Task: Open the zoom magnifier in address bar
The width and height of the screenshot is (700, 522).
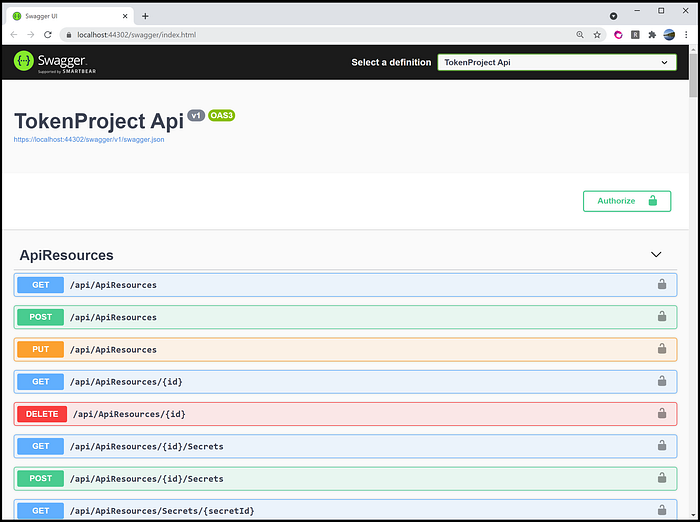Action: click(580, 35)
